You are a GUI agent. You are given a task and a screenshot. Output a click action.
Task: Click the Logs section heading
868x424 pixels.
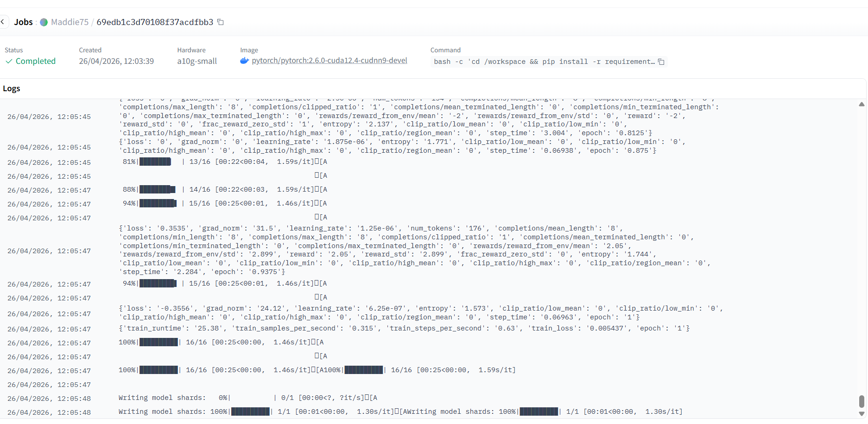[12, 88]
